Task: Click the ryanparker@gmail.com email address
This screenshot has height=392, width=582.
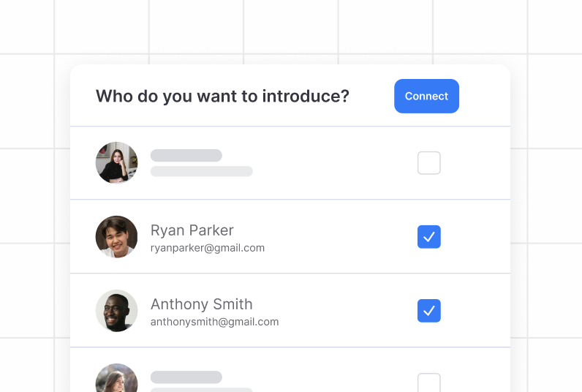Action: point(207,248)
